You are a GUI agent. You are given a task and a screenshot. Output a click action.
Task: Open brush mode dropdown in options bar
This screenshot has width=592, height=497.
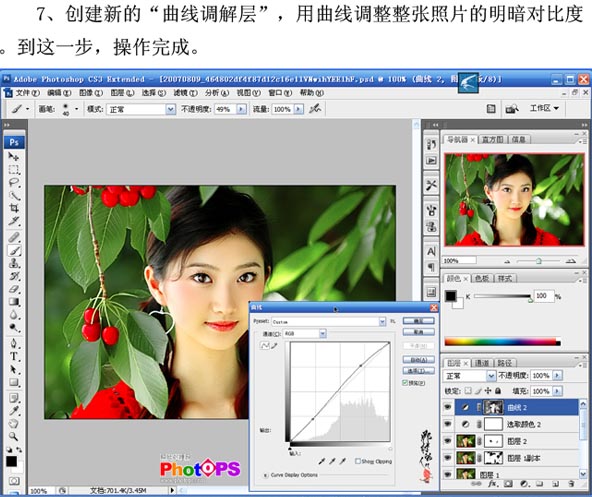[x=171, y=110]
